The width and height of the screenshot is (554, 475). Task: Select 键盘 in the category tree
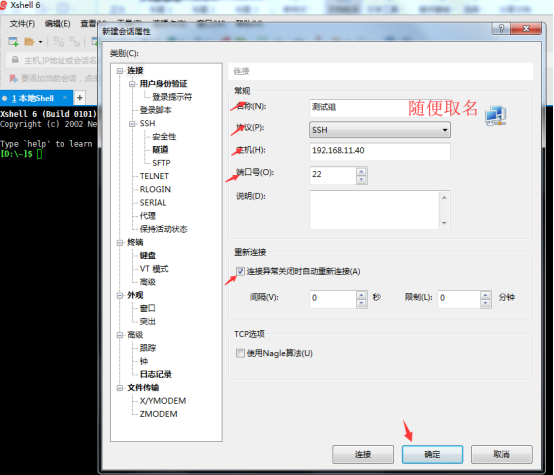tap(147, 256)
